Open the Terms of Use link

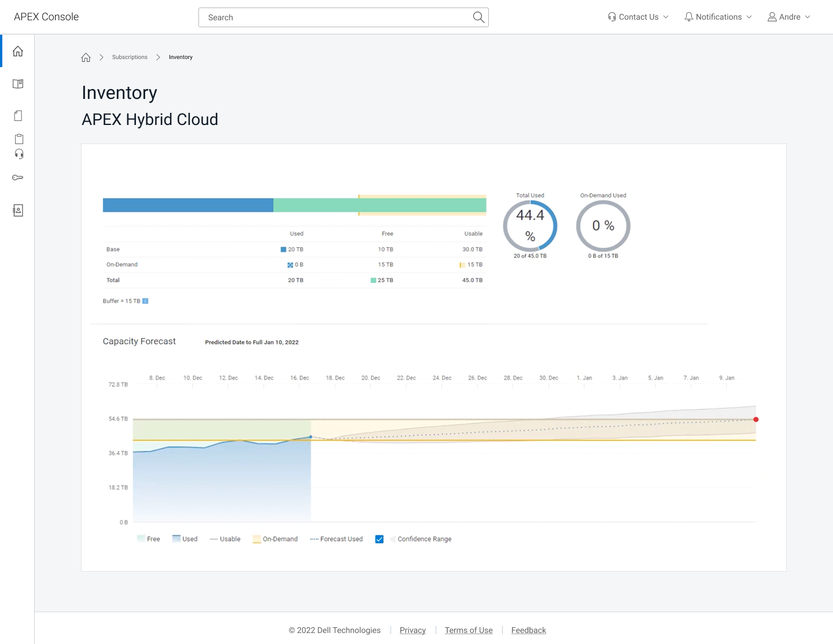pos(469,630)
